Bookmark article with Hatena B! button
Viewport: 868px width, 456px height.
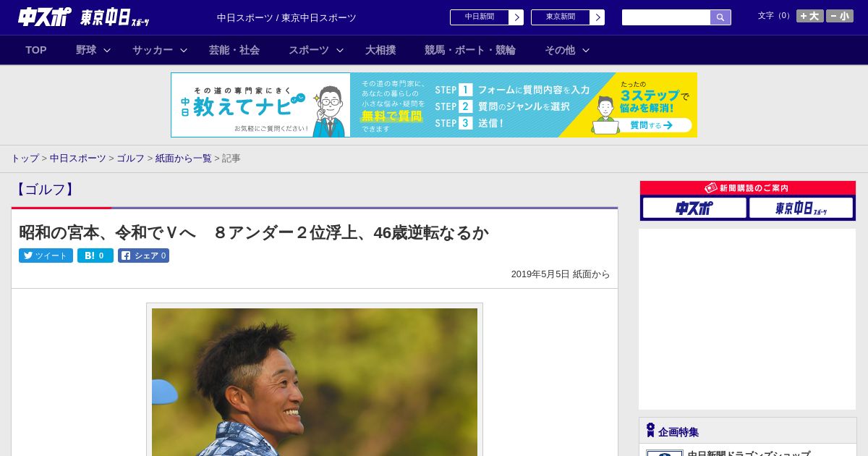(x=95, y=256)
